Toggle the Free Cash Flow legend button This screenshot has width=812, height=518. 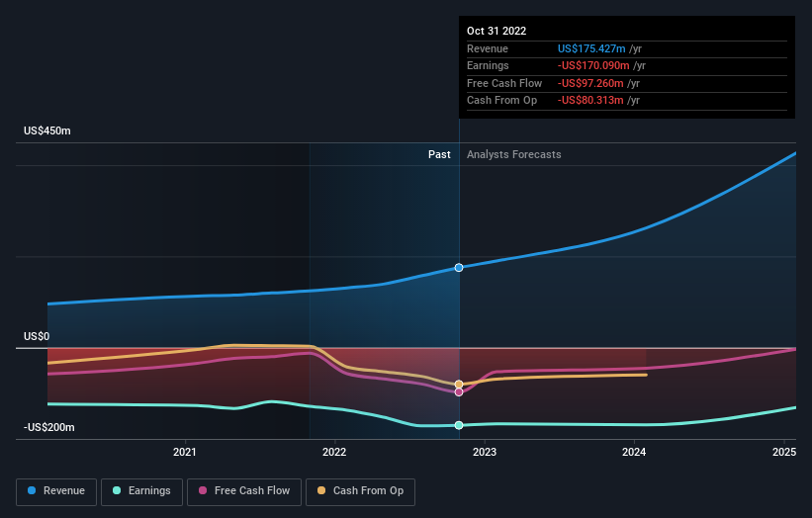244,491
